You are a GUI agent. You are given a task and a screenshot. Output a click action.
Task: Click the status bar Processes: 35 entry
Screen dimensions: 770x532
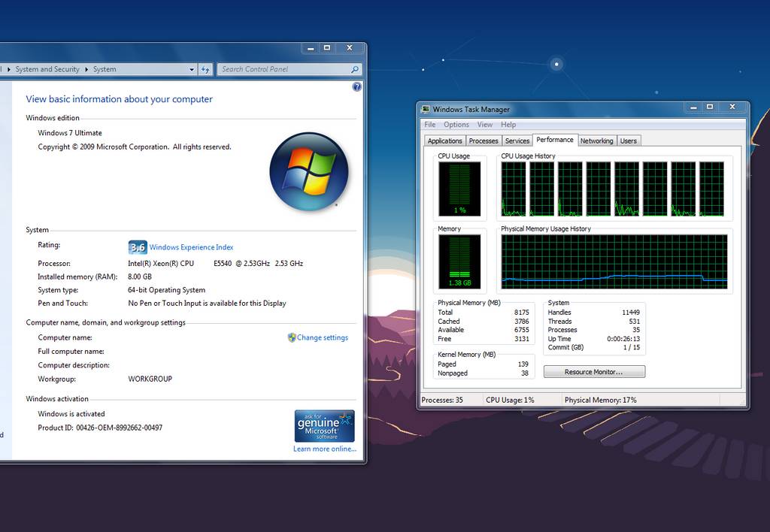pos(442,401)
